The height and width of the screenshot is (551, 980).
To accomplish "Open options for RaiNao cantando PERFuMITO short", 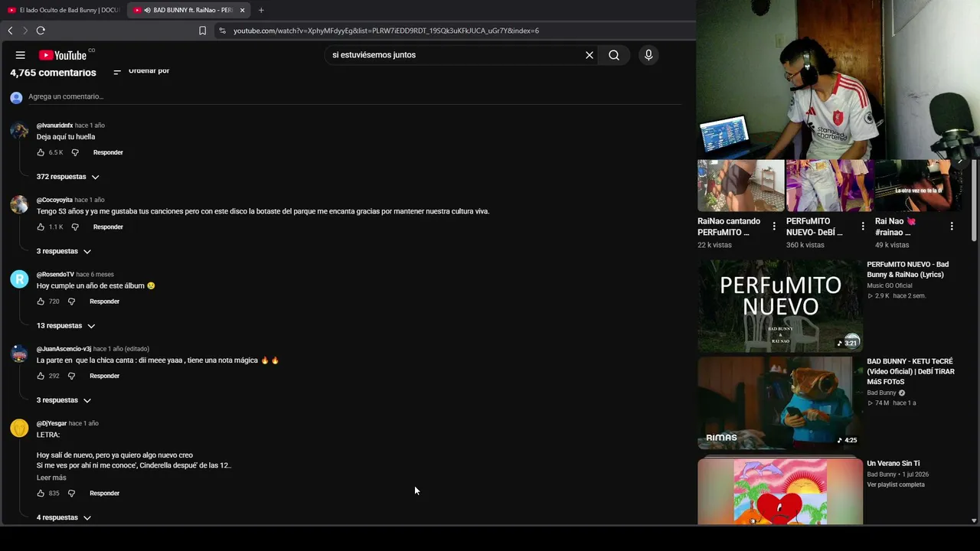I will 774,227.
